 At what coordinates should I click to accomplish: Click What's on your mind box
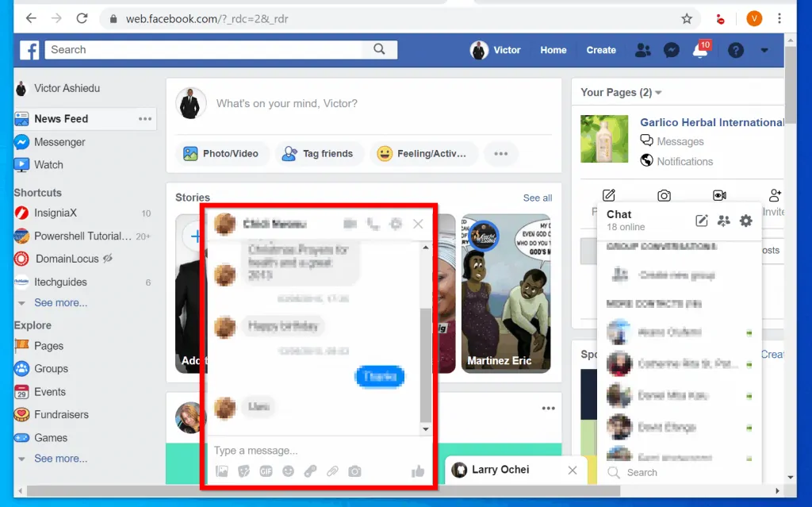pyautogui.click(x=287, y=104)
